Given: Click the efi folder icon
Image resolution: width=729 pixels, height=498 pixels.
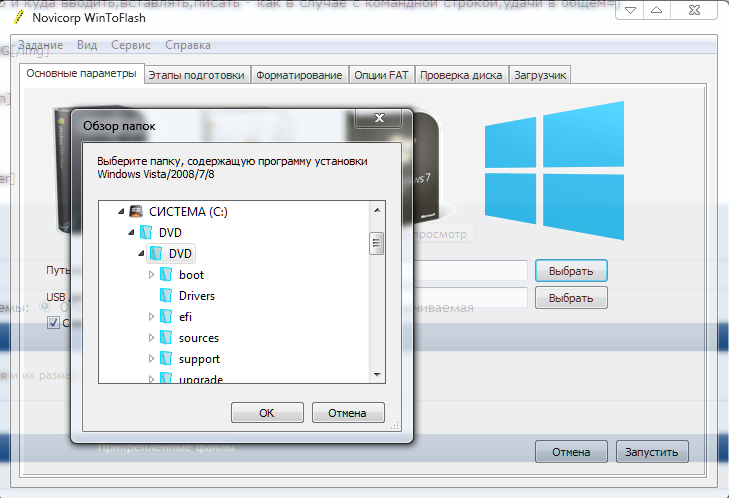Looking at the screenshot, I should point(166,316).
